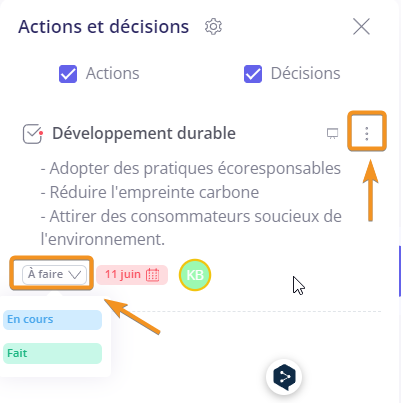Click the action task icon beside Développement durable

[x=33, y=134]
